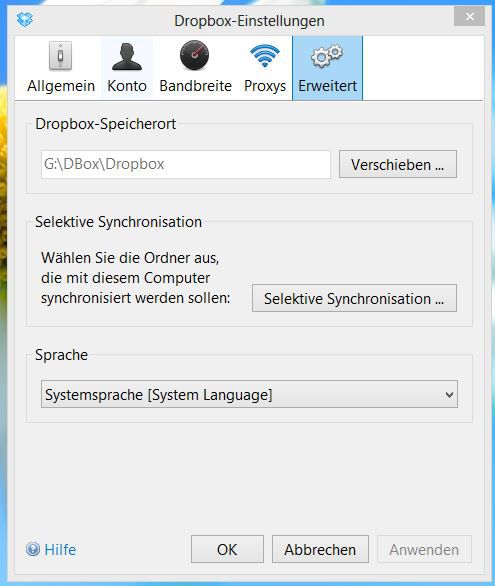Select the Erweitert tab with gears icon
Screen dimensions: 495x586
point(327,68)
